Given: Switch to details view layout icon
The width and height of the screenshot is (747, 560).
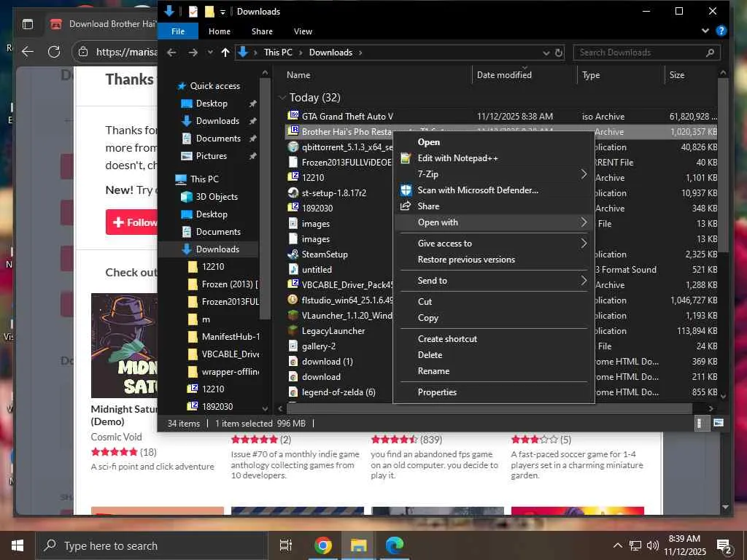Looking at the screenshot, I should click(x=700, y=424).
